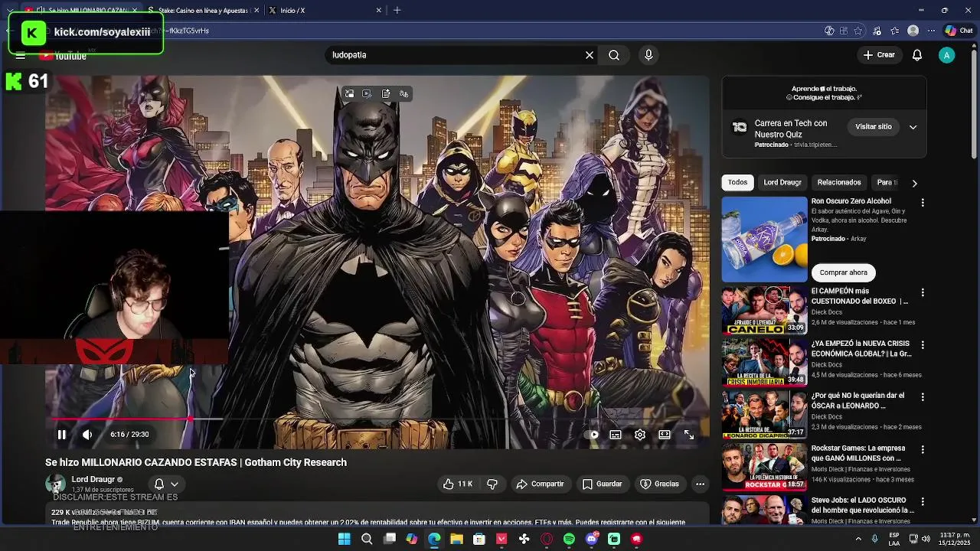
Task: Save the video with Guardar
Action: tap(602, 484)
